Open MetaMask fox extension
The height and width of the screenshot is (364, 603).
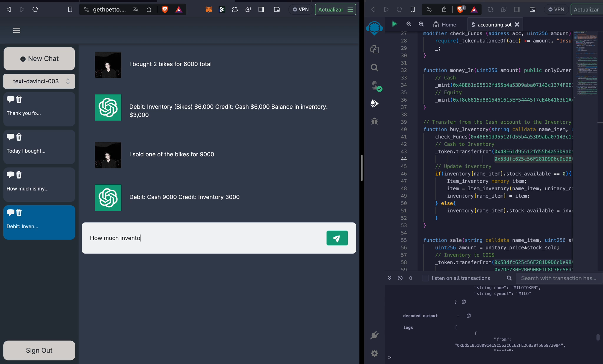(x=208, y=9)
